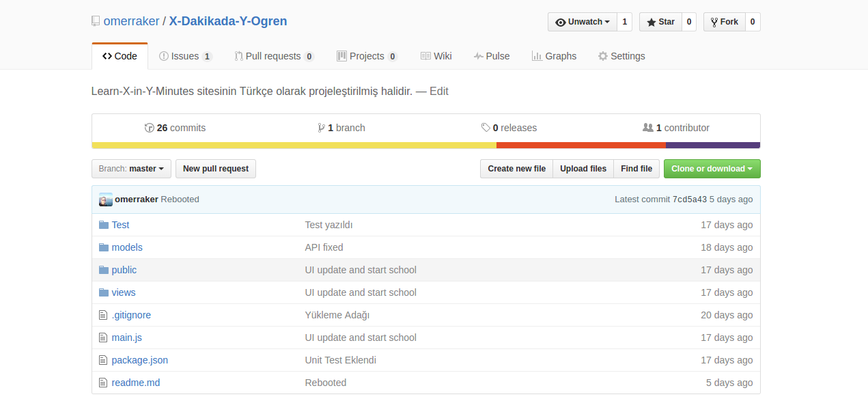Open the 'Unit Test Eklendi' commit message

[340, 360]
